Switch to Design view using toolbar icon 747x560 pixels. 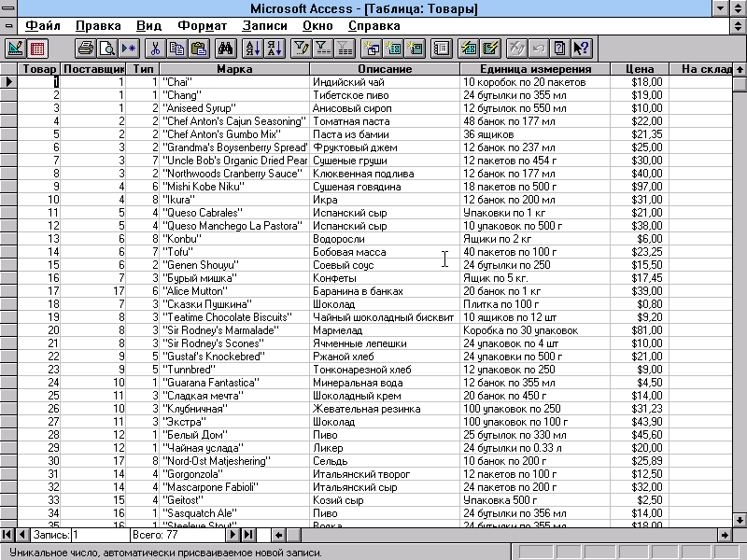tap(16, 48)
